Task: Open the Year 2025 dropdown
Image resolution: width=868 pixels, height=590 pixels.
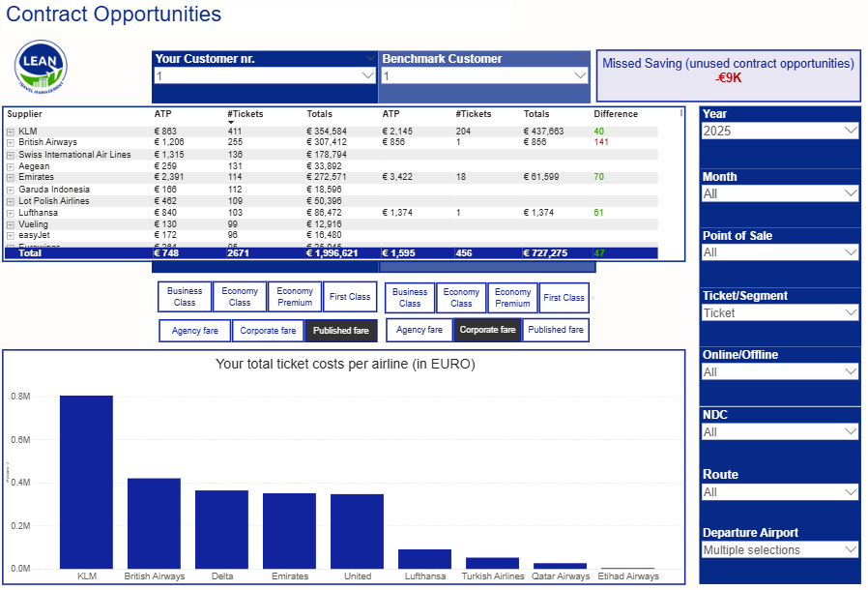Action: [x=779, y=131]
